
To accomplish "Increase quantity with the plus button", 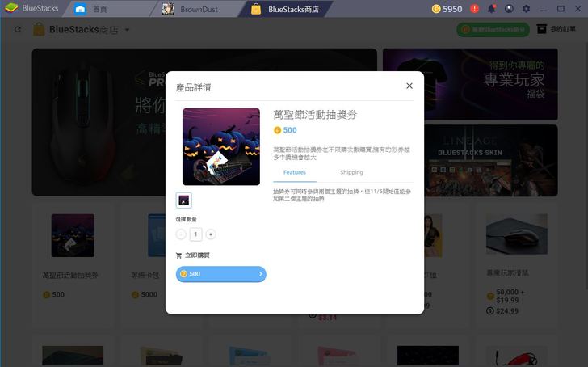I will point(211,234).
